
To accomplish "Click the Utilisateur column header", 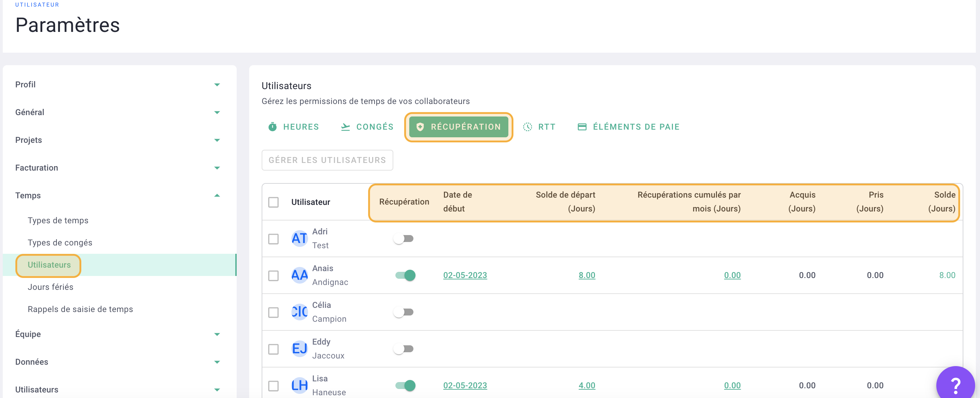I will click(x=310, y=202).
